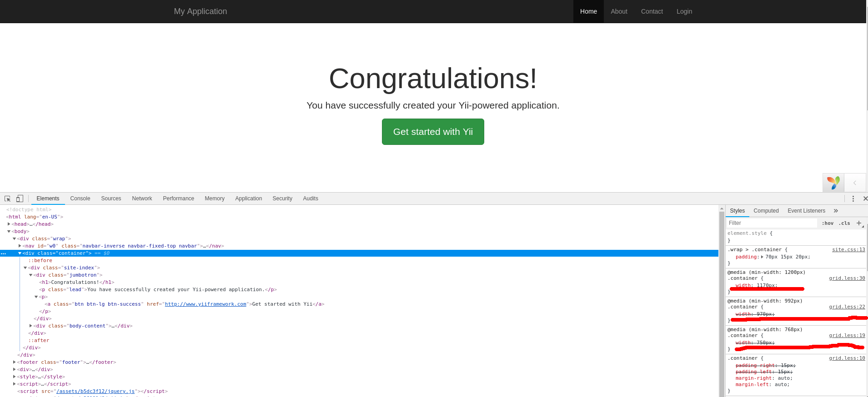Click Get started with Yii button

point(433,132)
